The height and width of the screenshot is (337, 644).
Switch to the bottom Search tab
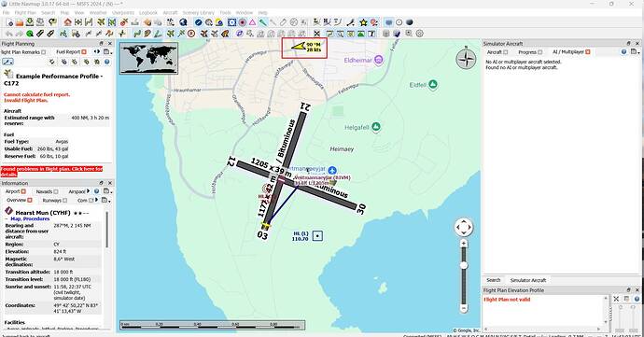494,280
